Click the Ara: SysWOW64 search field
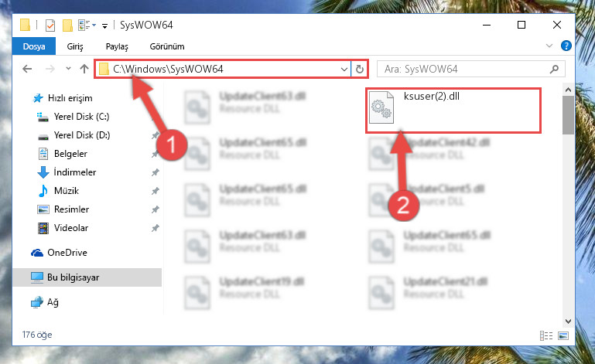This screenshot has width=595, height=364. pyautogui.click(x=465, y=69)
